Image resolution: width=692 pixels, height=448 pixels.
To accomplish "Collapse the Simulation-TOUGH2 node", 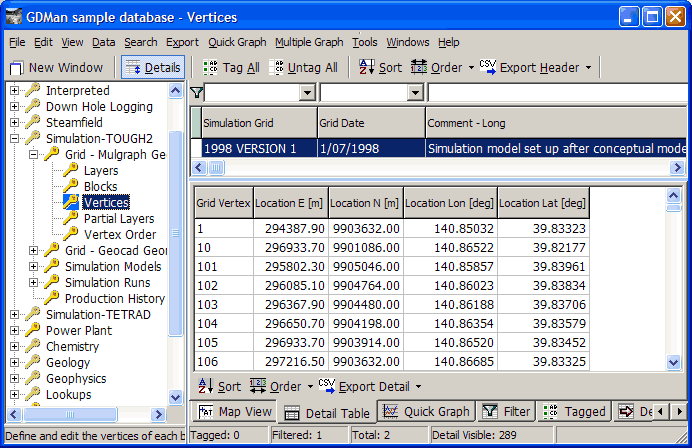I will click(14, 139).
